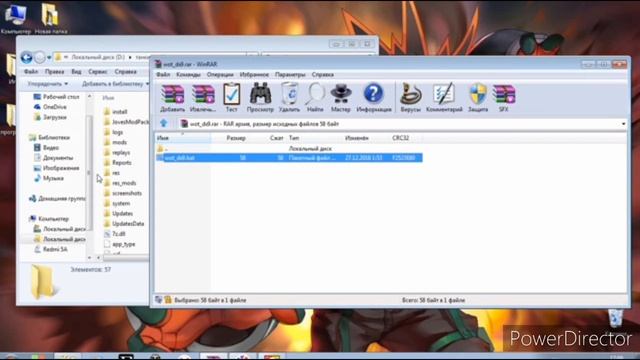Open Компьютер desktop icon
The width and height of the screenshot is (640, 360).
[16, 19]
